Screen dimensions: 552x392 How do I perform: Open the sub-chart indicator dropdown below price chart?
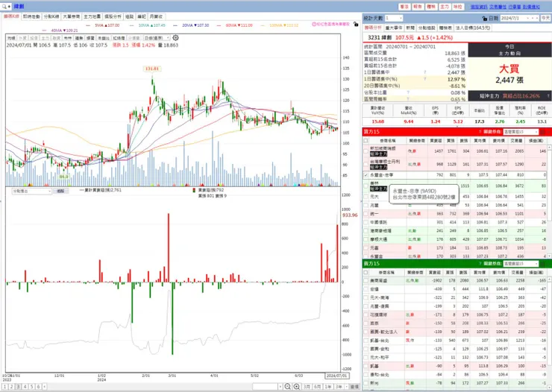[x=31, y=191]
